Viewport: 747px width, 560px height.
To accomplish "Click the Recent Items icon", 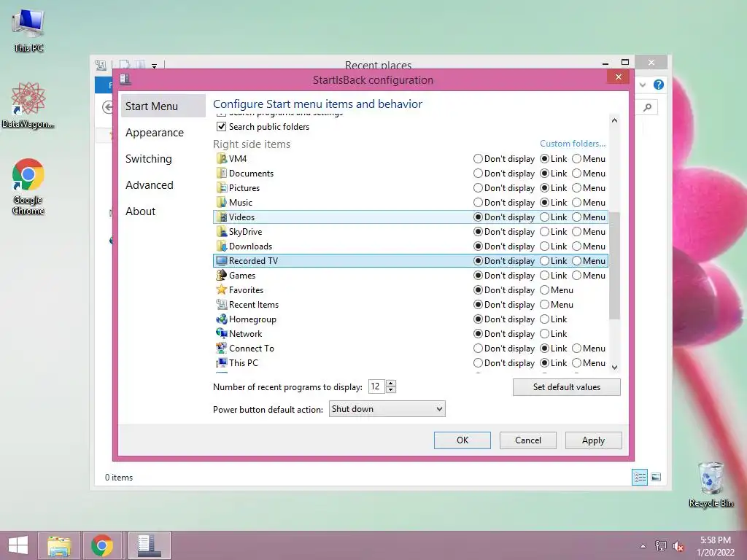I will tap(221, 304).
